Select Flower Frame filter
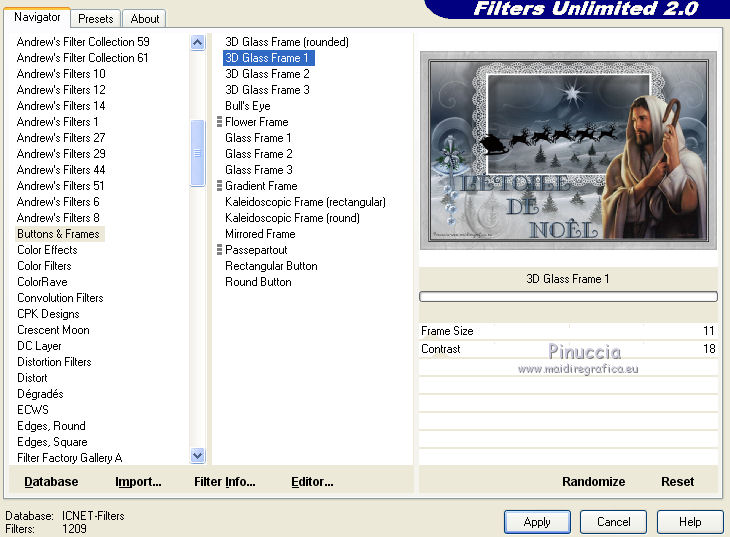 tap(257, 122)
